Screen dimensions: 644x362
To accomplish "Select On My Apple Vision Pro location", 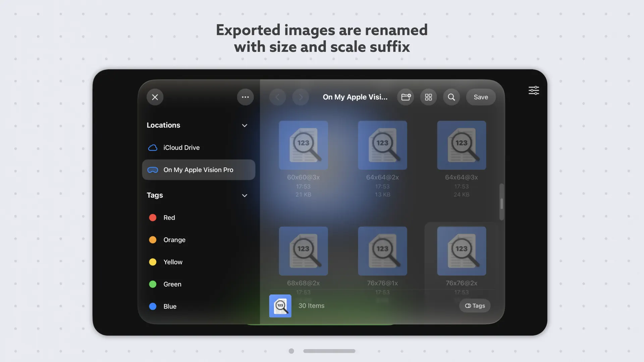I will click(x=198, y=170).
